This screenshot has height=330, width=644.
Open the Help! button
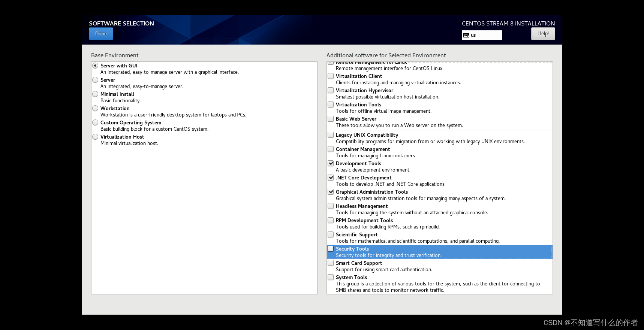tap(543, 34)
